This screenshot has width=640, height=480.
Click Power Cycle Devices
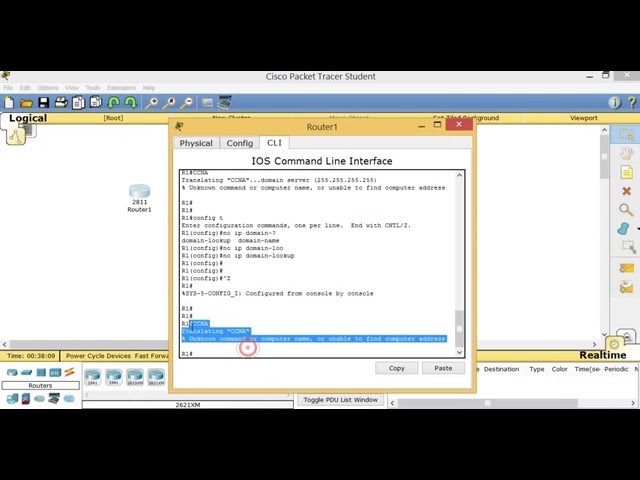click(x=98, y=356)
